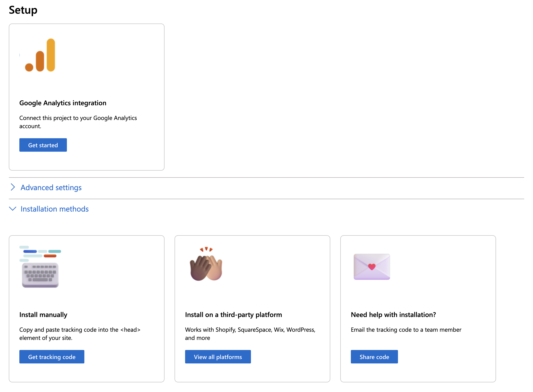
Task: Open the Advanced settings section label
Action: pyautogui.click(x=51, y=187)
